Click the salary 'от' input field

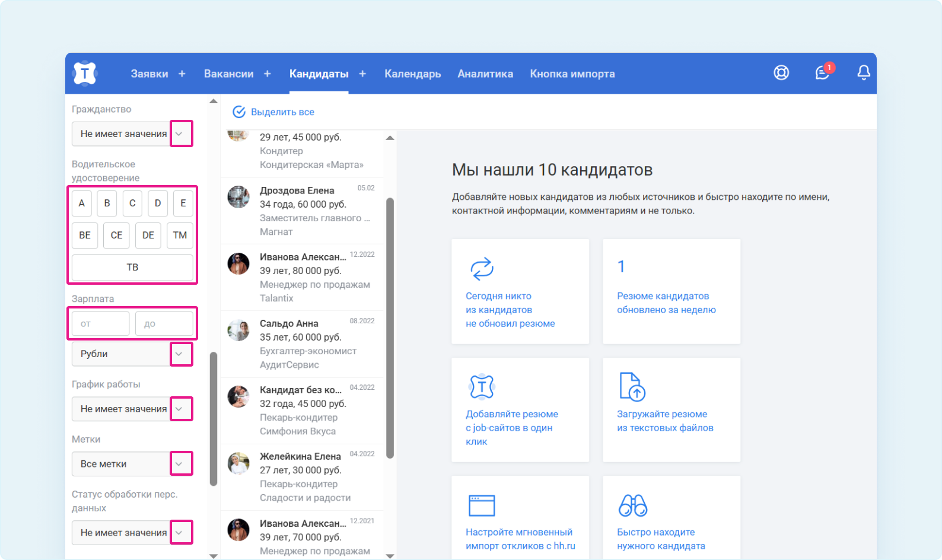pyautogui.click(x=100, y=324)
